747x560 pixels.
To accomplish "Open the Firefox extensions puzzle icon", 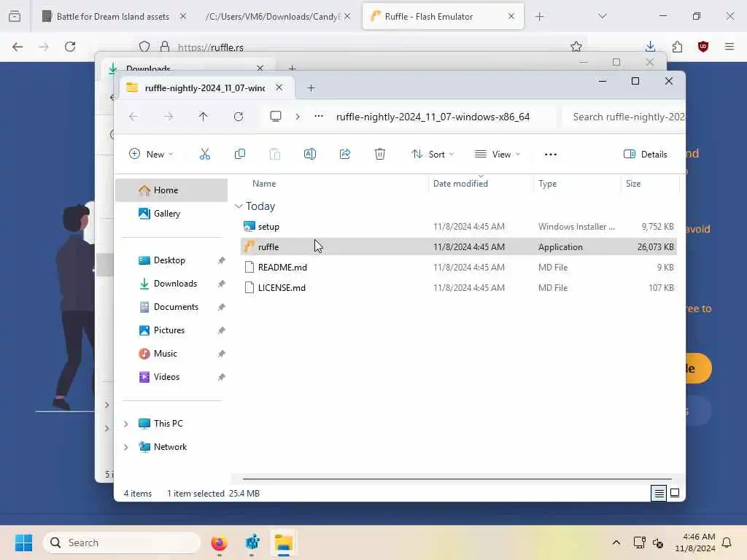I will 677,47.
